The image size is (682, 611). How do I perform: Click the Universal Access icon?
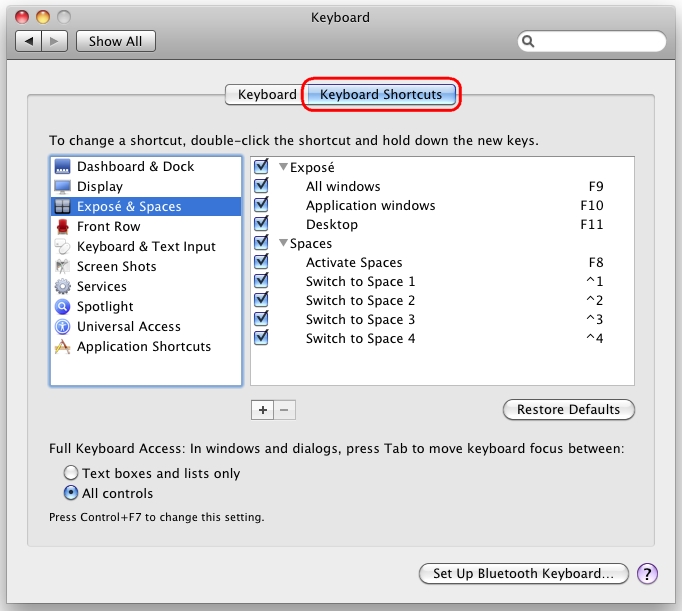coord(63,327)
